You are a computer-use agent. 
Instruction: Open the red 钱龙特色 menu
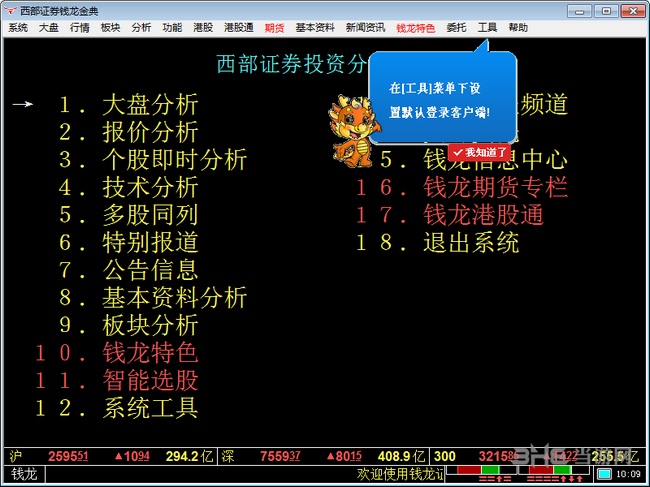(x=416, y=28)
